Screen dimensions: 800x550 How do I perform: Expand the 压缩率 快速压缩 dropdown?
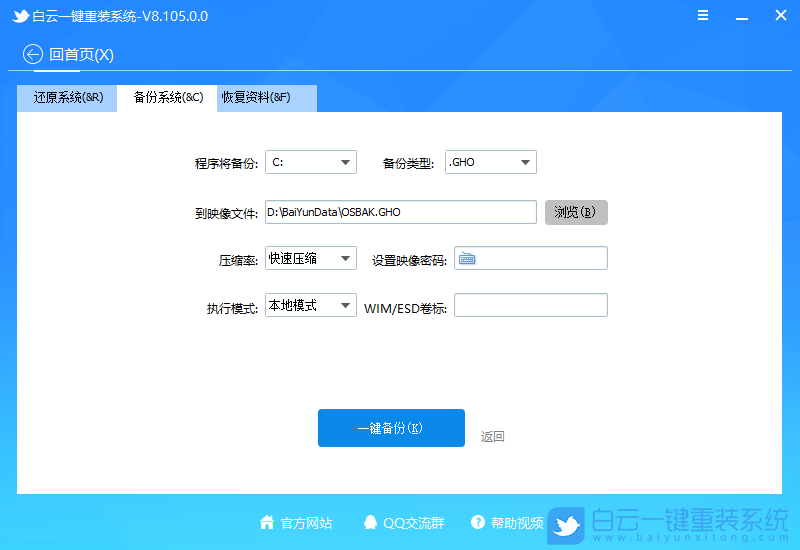pyautogui.click(x=311, y=258)
